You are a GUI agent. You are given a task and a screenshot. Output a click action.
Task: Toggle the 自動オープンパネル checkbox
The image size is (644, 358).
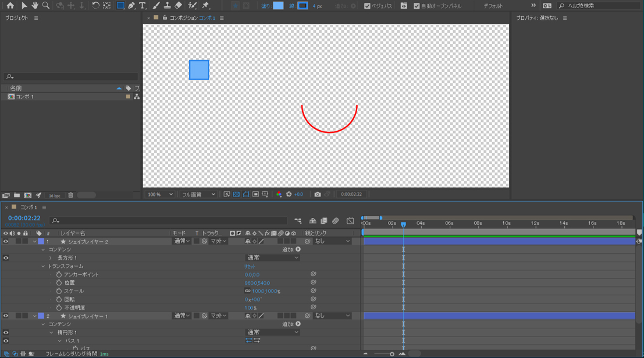(417, 6)
